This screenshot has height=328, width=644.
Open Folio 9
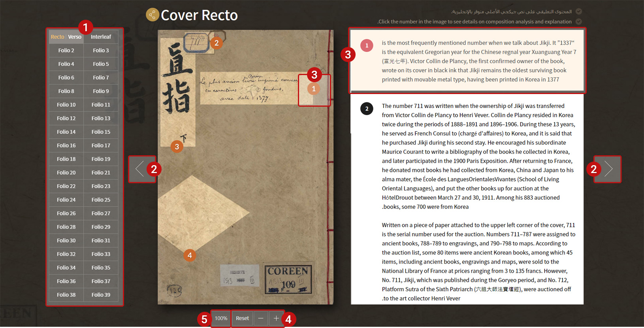(x=101, y=91)
